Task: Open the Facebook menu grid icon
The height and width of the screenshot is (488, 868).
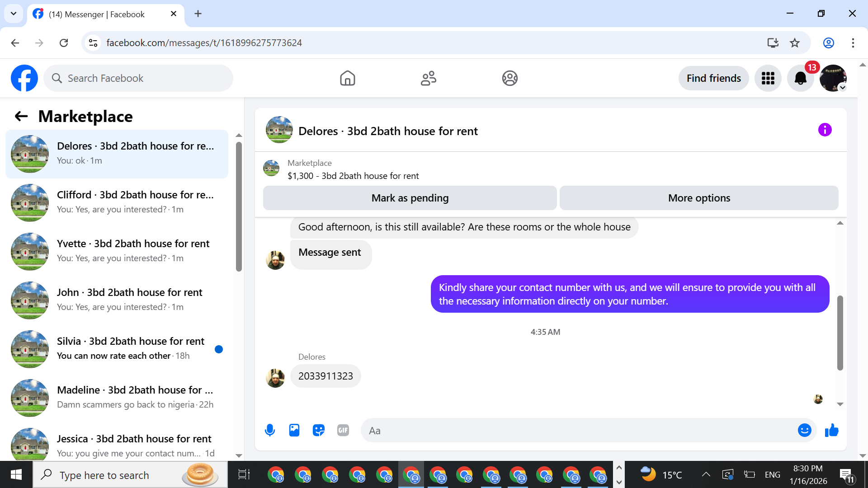Action: [x=768, y=78]
